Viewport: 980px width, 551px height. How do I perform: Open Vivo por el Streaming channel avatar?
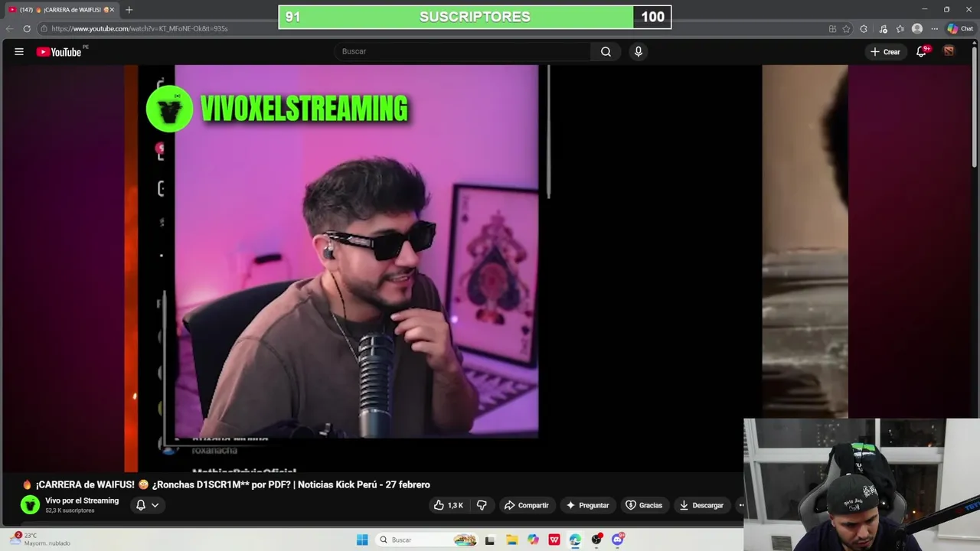pos(30,504)
